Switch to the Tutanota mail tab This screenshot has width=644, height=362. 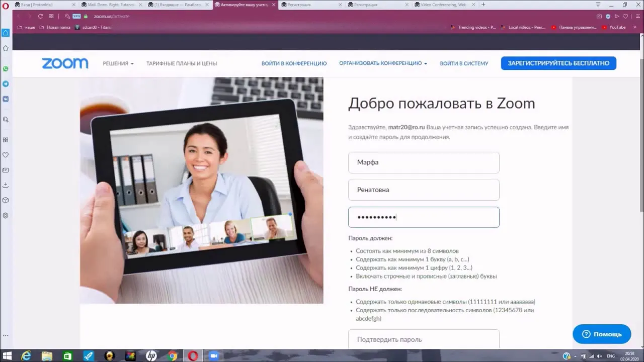[x=112, y=5]
